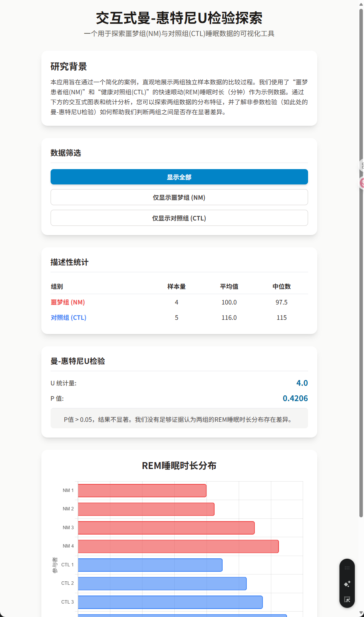Click the 显示全部 filter button
364x617 pixels.
pyautogui.click(x=179, y=177)
